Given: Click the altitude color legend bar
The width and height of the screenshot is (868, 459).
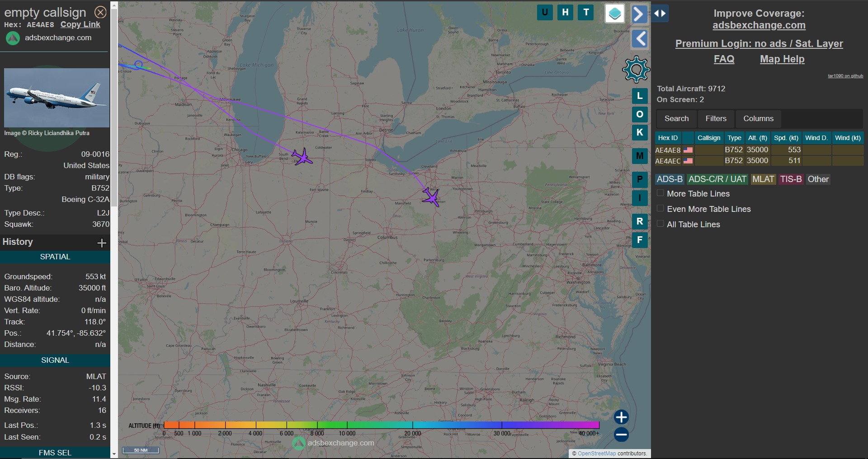Looking at the screenshot, I should tap(381, 425).
